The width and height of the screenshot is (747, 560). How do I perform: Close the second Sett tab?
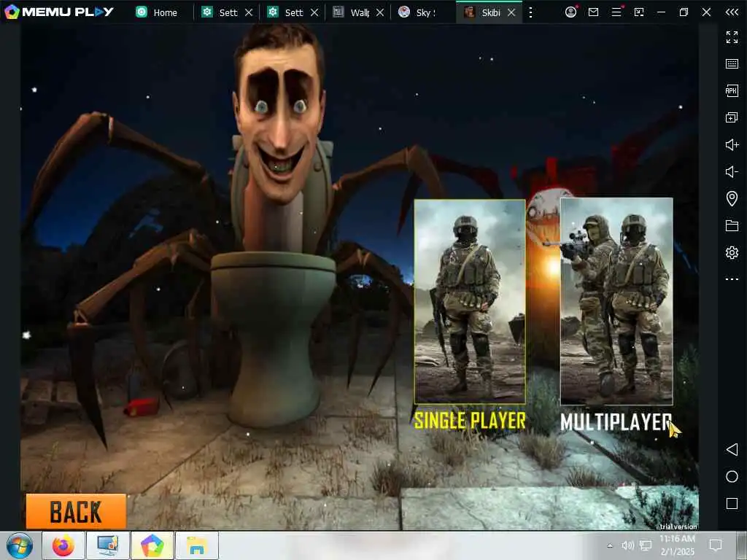[x=314, y=12]
